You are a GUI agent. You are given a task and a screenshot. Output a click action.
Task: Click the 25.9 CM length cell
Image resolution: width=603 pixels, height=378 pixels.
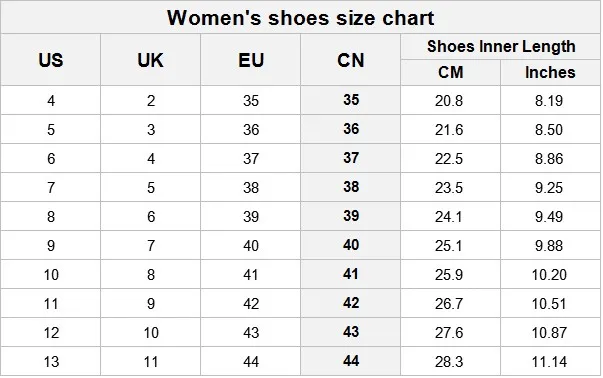pos(449,275)
